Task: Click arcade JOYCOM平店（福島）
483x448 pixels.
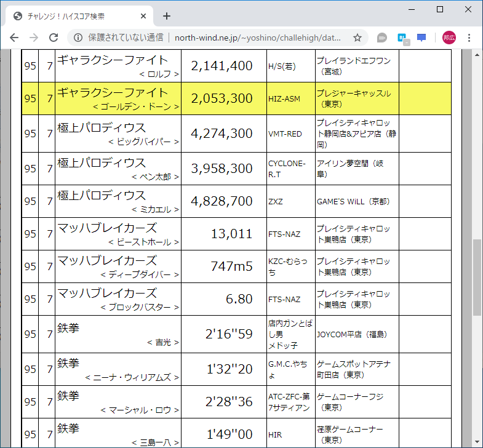Action: pyautogui.click(x=352, y=334)
